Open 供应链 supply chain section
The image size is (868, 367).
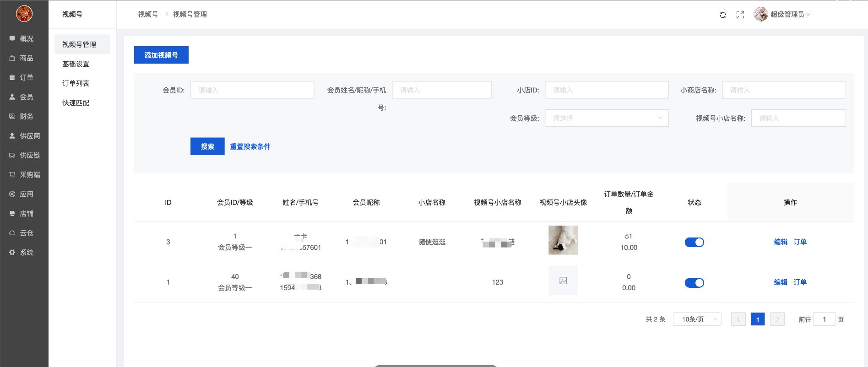coord(29,155)
